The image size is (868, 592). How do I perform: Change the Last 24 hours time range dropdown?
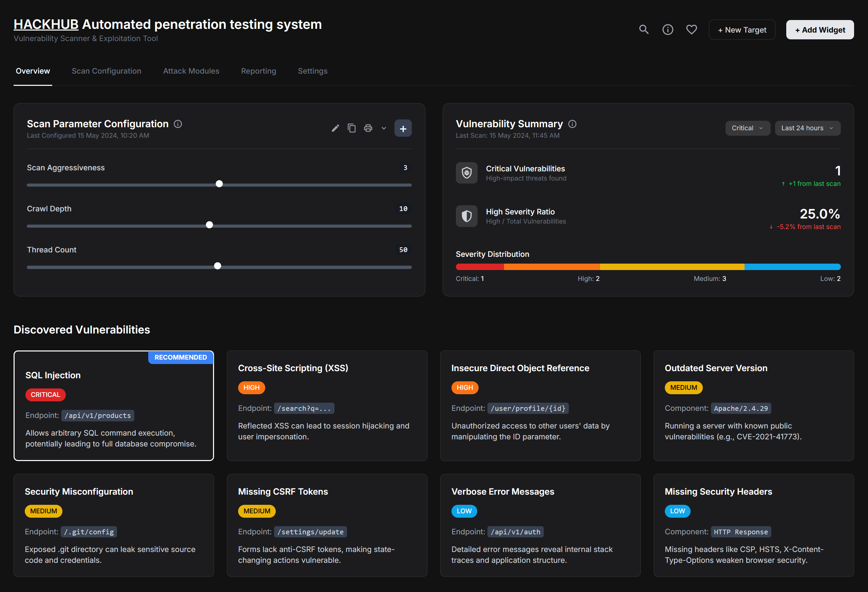(x=807, y=128)
